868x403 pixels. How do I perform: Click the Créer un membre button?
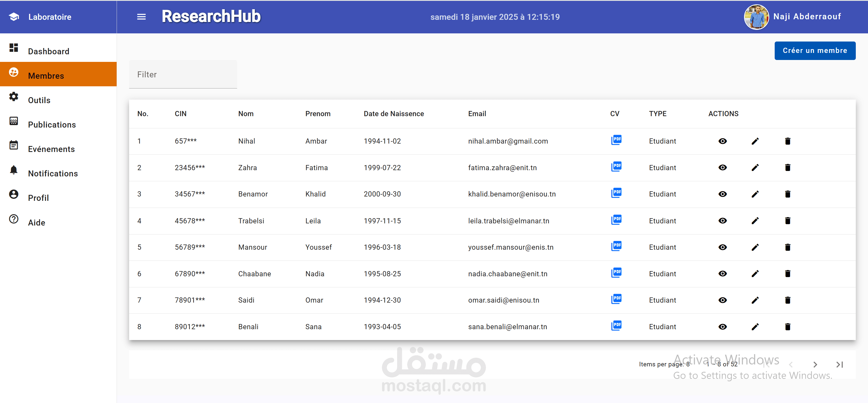[x=814, y=50]
